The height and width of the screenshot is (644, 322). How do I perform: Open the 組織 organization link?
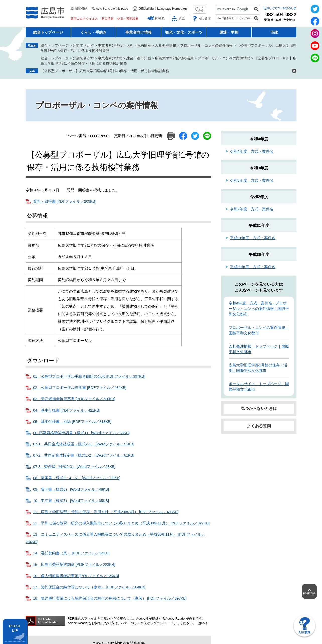tap(178, 19)
